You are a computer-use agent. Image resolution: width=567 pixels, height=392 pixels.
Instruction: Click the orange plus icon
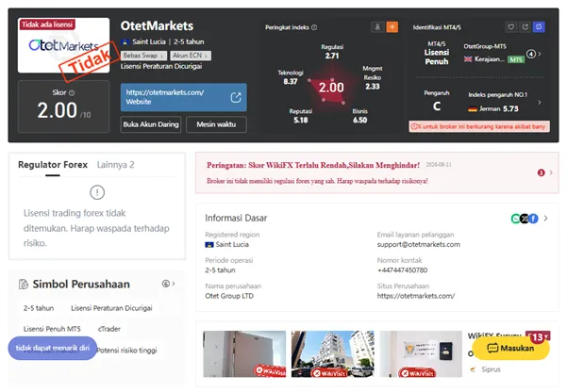392,27
